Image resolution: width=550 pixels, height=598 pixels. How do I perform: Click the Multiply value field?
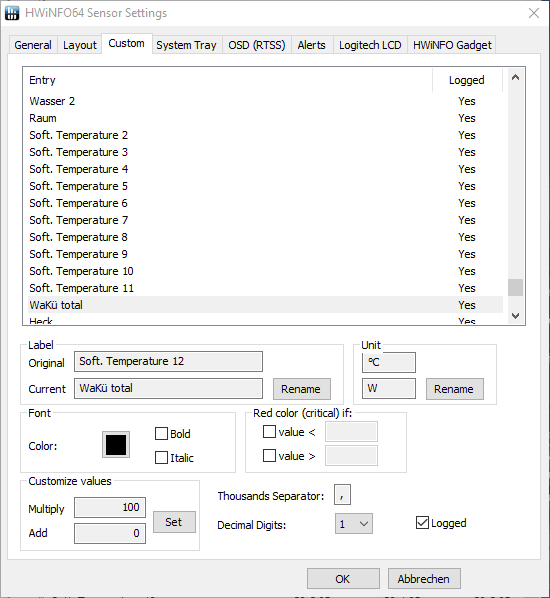pos(110,508)
